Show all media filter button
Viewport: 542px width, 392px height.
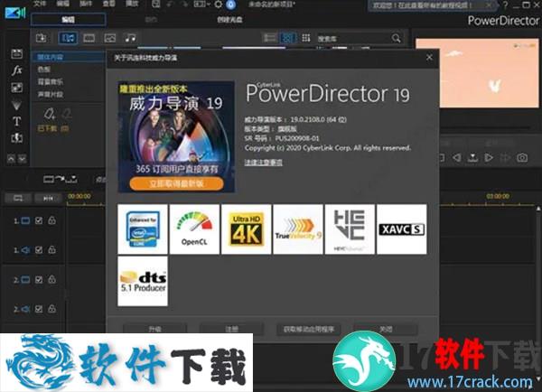pyautogui.click(x=68, y=38)
